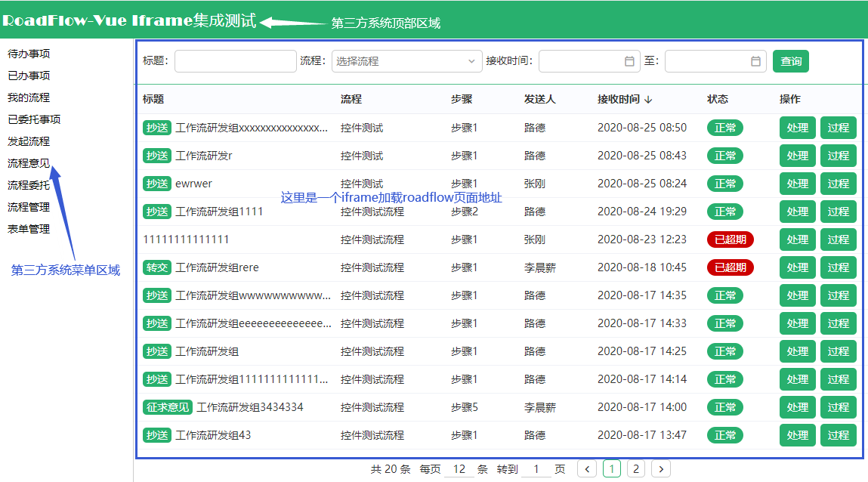
Task: Click 过程 for 1111111111111 row
Action: pyautogui.click(x=838, y=239)
